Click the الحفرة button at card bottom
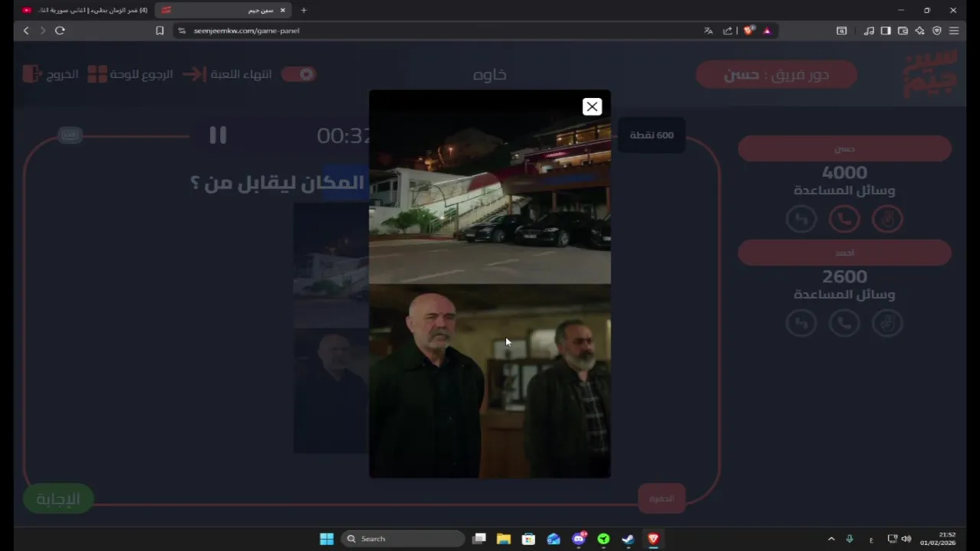This screenshot has height=551, width=980. pos(661,498)
